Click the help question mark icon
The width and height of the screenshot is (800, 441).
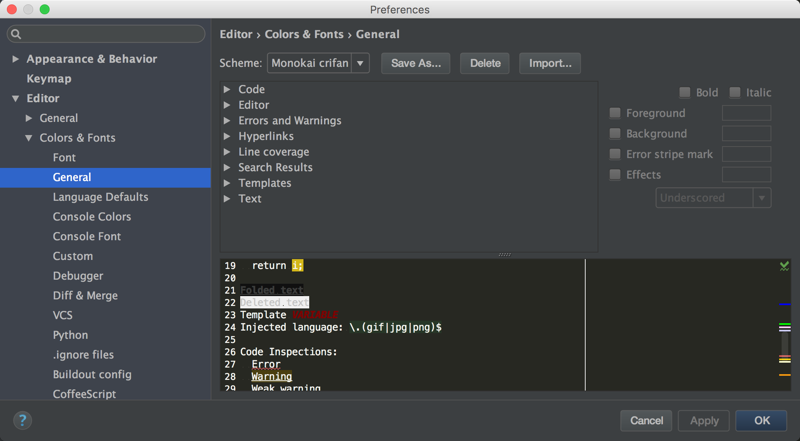coord(22,420)
